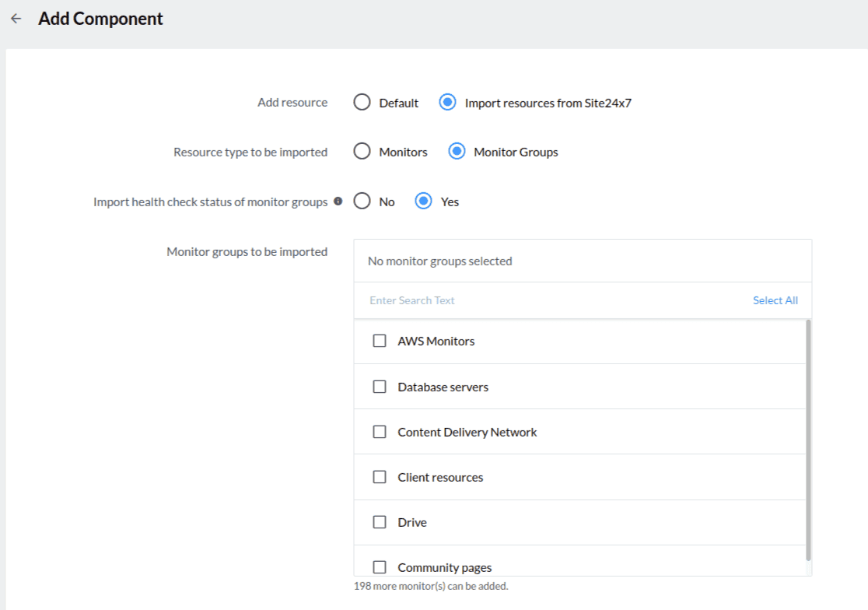Enable the Client resources checkbox

[380, 477]
